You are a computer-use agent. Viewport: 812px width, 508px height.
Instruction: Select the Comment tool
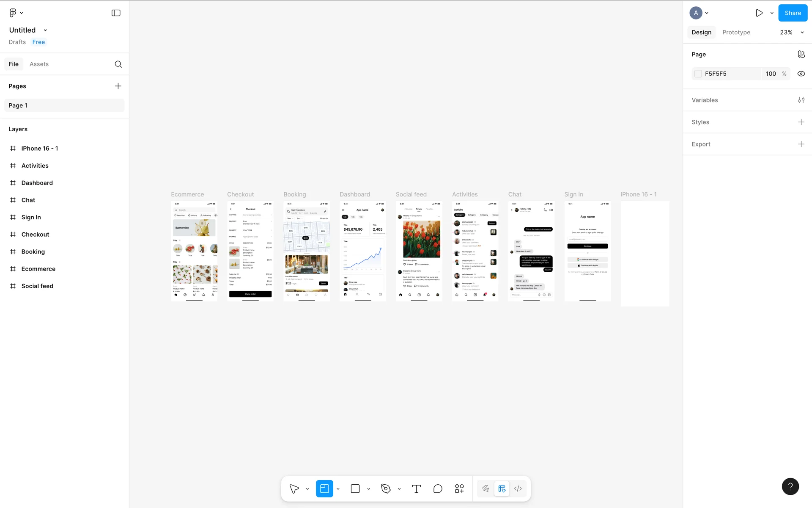click(438, 489)
